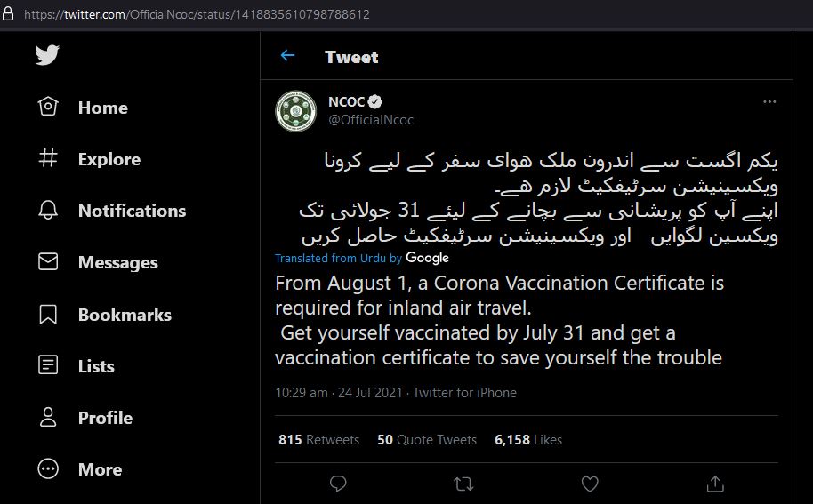Click Translated from Urdu by Google
The width and height of the screenshot is (813, 504).
click(362, 258)
